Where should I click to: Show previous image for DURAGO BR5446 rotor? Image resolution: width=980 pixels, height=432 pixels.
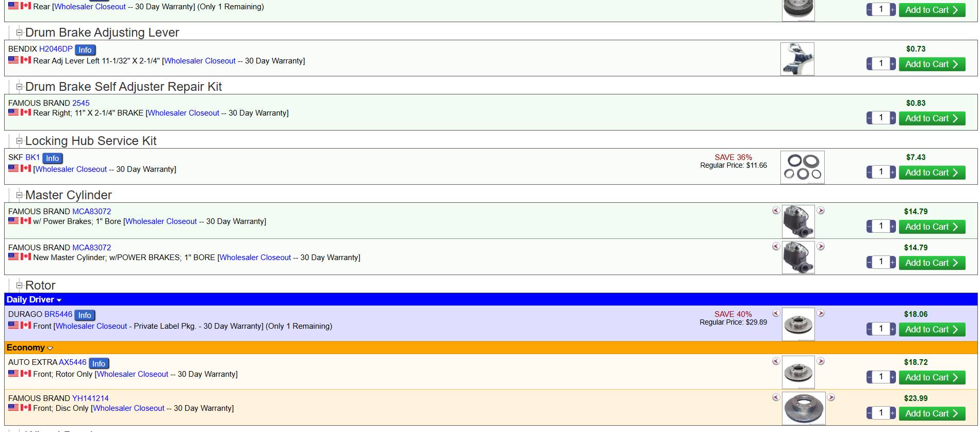(776, 313)
